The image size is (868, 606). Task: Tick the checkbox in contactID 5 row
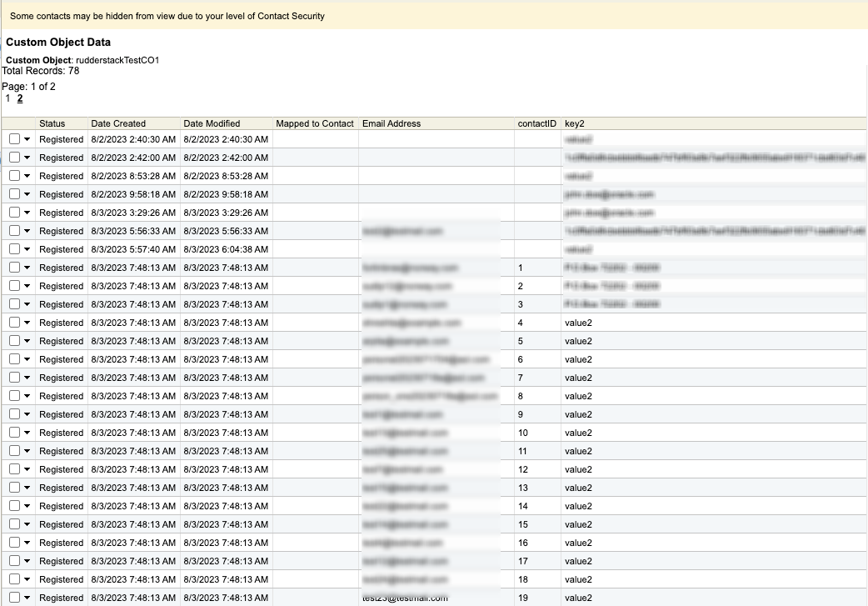(x=14, y=341)
